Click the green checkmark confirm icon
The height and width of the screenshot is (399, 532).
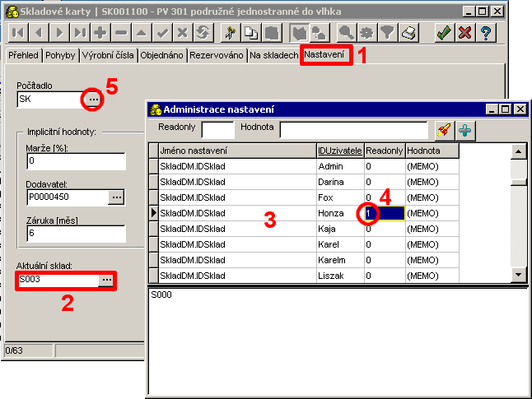(444, 33)
